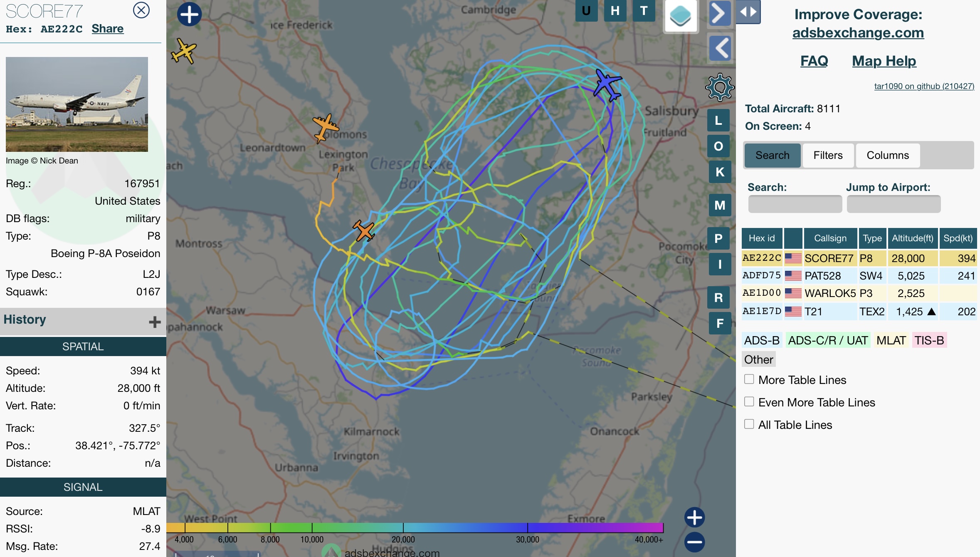This screenshot has height=557, width=980.
Task: Click hex AE1D00 in table
Action: coord(762,293)
